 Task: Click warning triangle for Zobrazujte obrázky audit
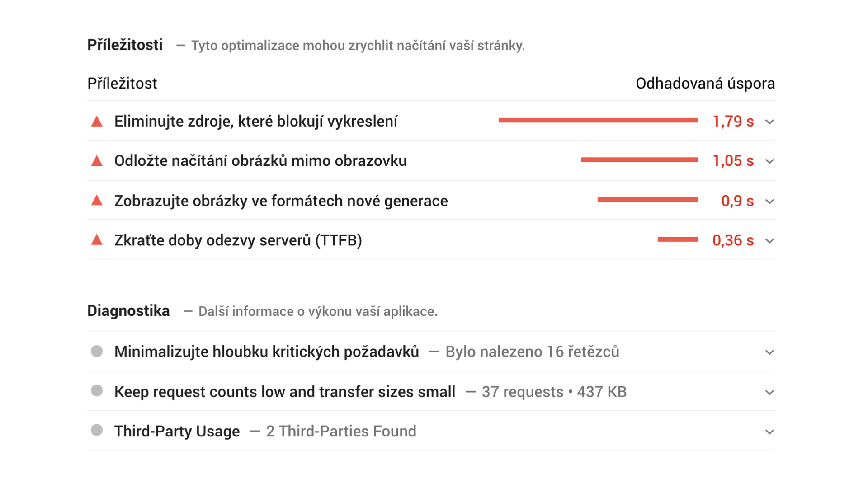pyautogui.click(x=97, y=201)
